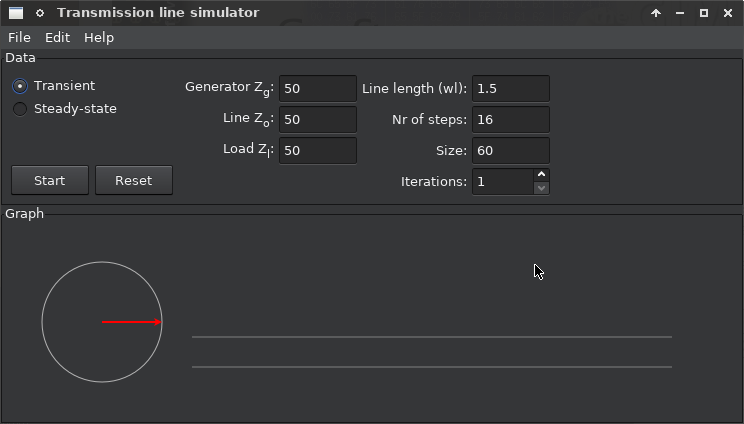
Task: Click the window menu icon in title bar
Action: pos(16,13)
